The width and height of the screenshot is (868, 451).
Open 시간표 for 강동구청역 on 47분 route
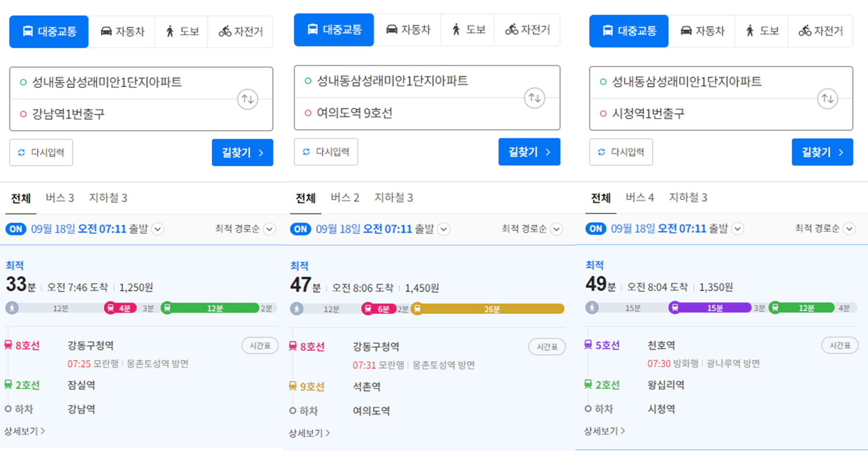point(547,347)
